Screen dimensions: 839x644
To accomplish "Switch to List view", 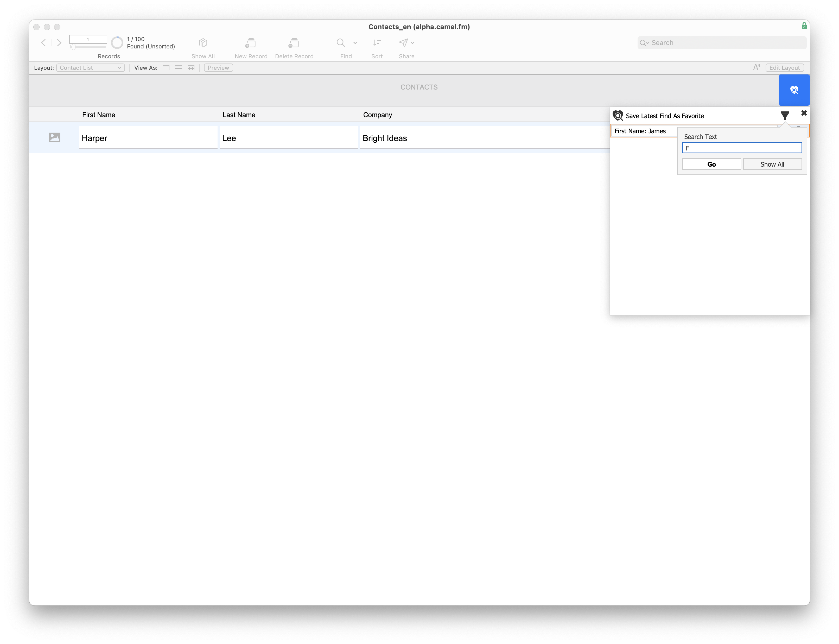I will pyautogui.click(x=178, y=68).
